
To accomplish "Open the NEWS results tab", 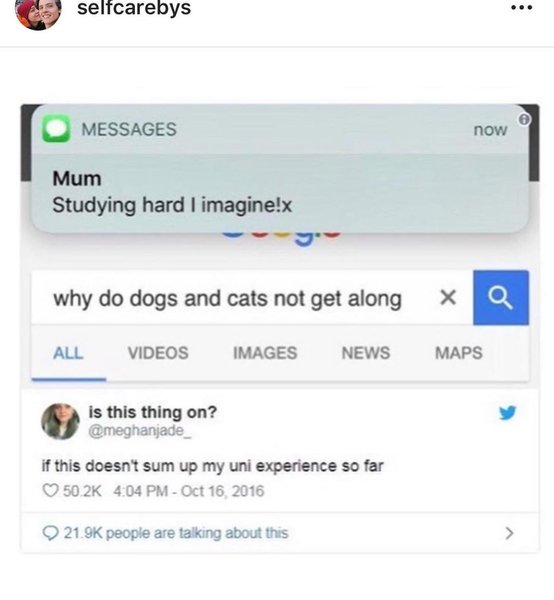I will click(x=366, y=353).
